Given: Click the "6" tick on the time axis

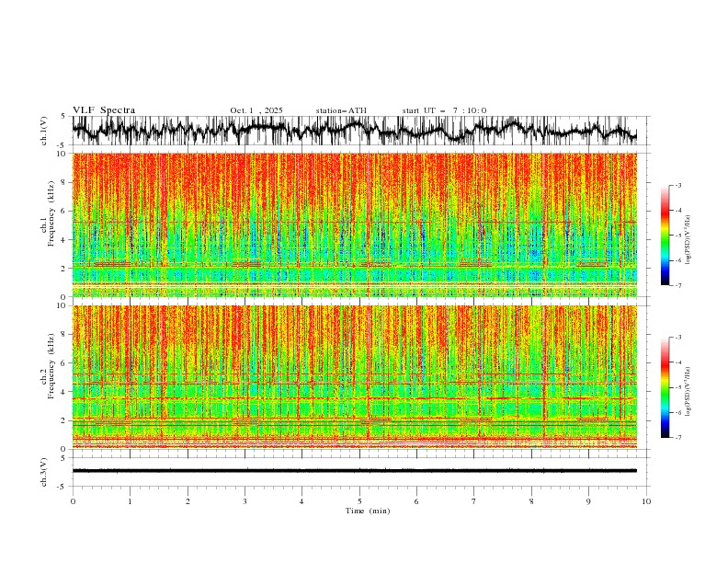Looking at the screenshot, I should click(x=416, y=501).
